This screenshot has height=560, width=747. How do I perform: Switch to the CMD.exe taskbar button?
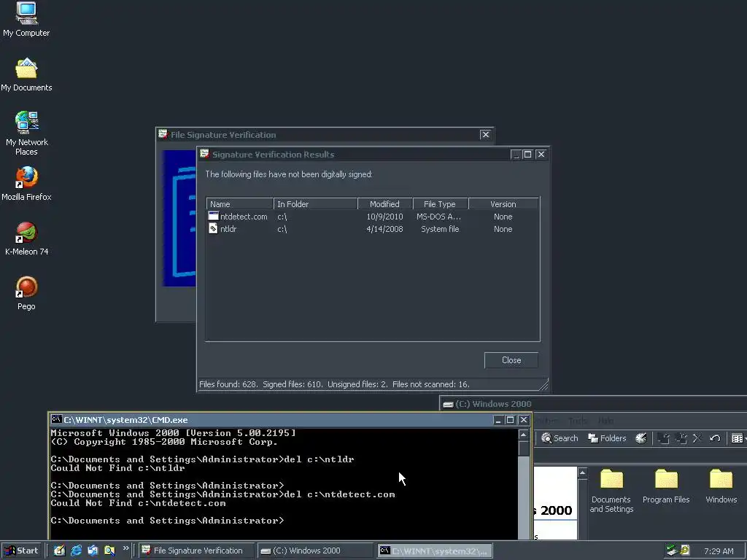435,551
